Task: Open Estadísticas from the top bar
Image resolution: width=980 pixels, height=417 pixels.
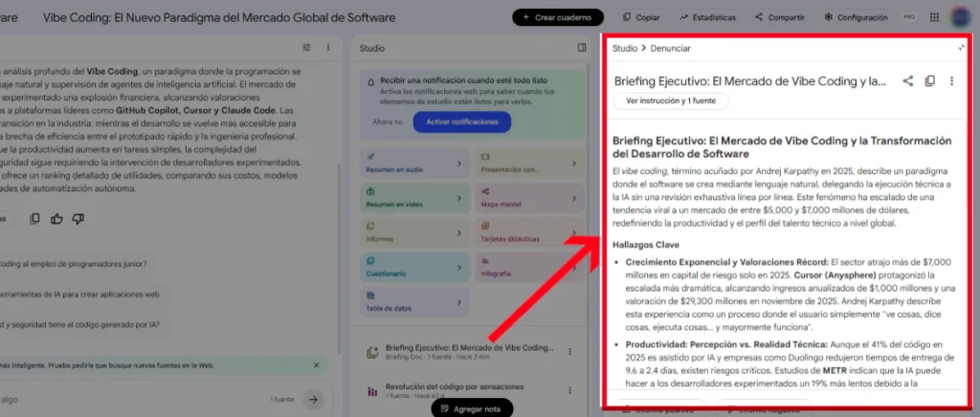Action: (x=707, y=17)
